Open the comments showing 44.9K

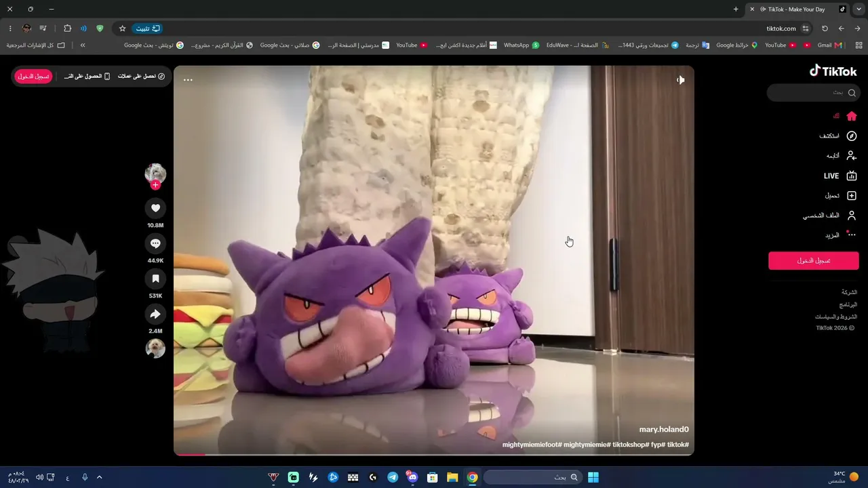coord(155,243)
